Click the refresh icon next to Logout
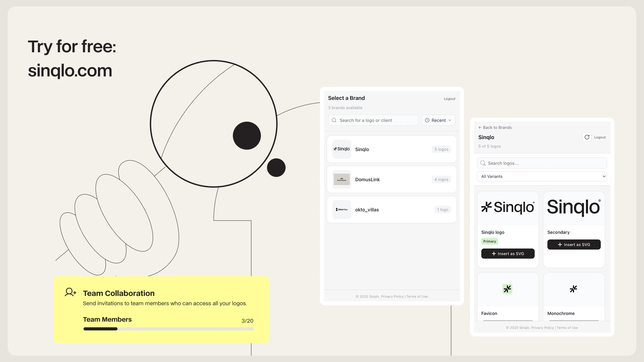 click(587, 137)
